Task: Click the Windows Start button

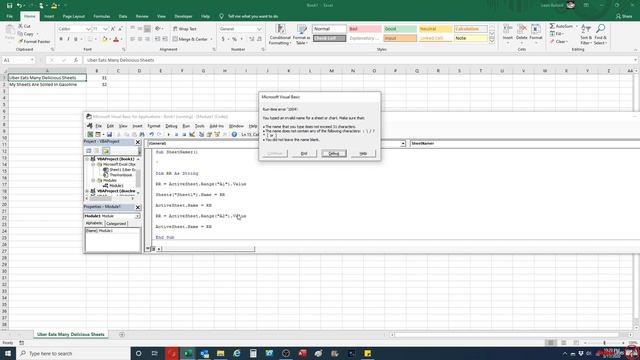Action: click(7, 353)
